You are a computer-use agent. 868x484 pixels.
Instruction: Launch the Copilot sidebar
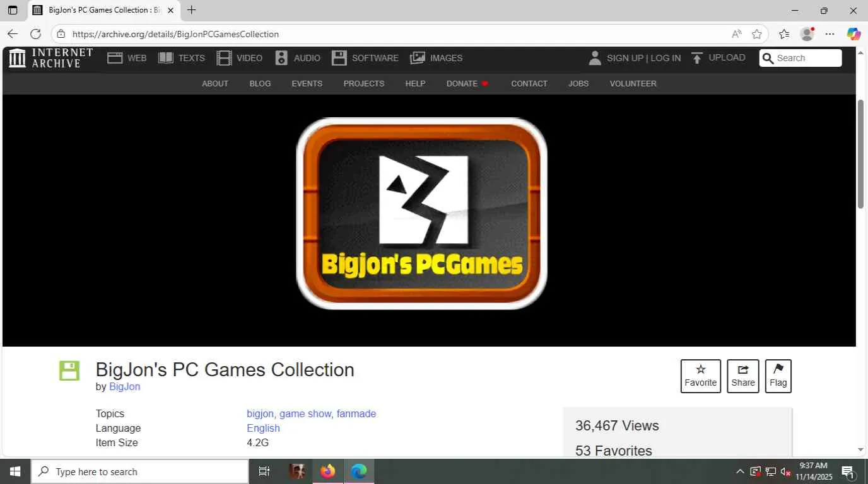click(x=853, y=34)
